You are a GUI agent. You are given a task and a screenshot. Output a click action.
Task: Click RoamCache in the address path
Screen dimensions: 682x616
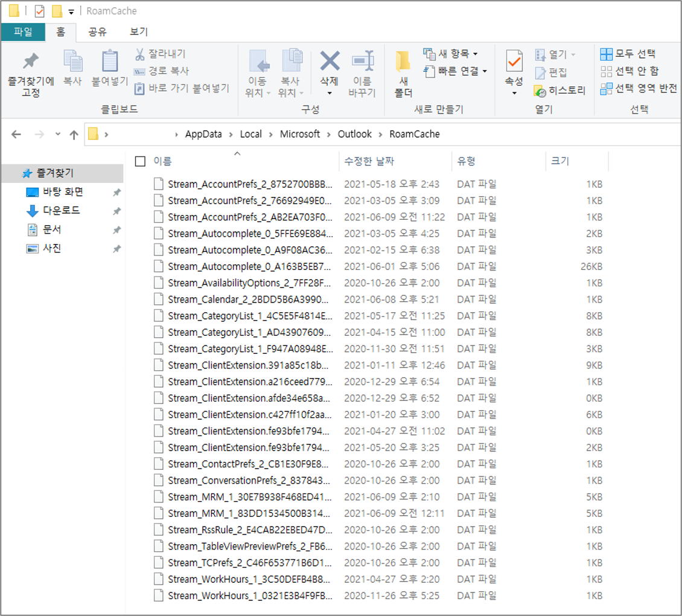415,134
